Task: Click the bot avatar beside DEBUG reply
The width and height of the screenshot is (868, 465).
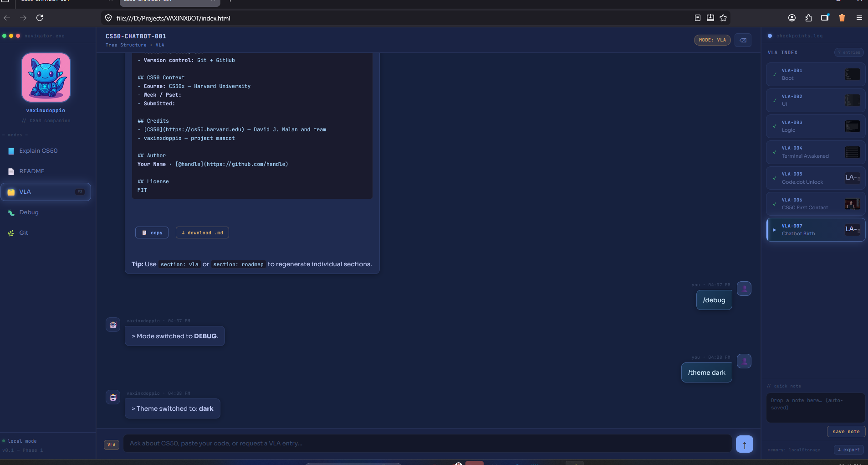Action: (x=113, y=325)
